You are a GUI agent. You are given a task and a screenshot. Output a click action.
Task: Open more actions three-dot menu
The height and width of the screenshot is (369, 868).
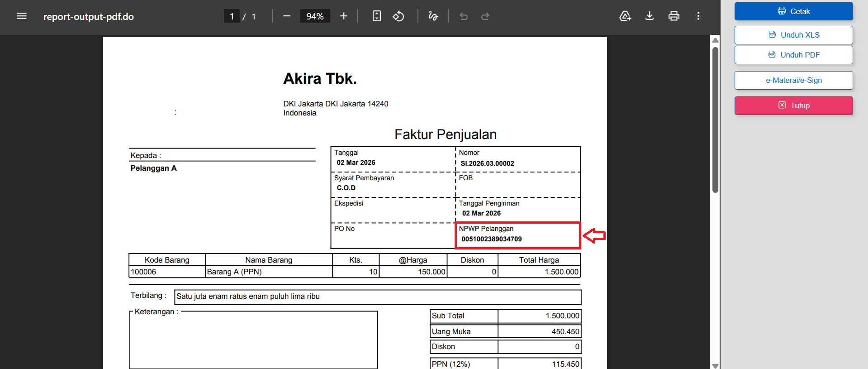click(x=698, y=16)
